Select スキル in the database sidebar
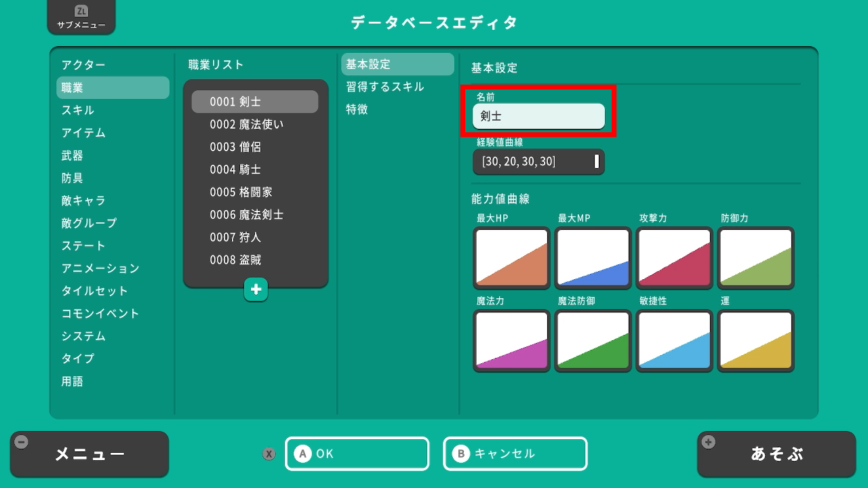The width and height of the screenshot is (868, 488). (78, 110)
